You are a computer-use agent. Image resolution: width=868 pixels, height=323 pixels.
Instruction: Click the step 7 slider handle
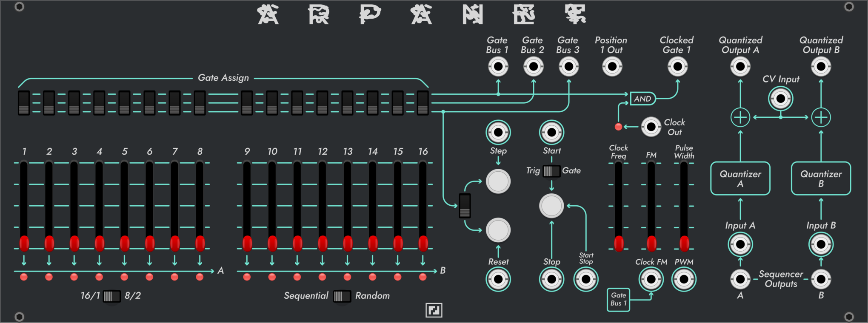174,244
